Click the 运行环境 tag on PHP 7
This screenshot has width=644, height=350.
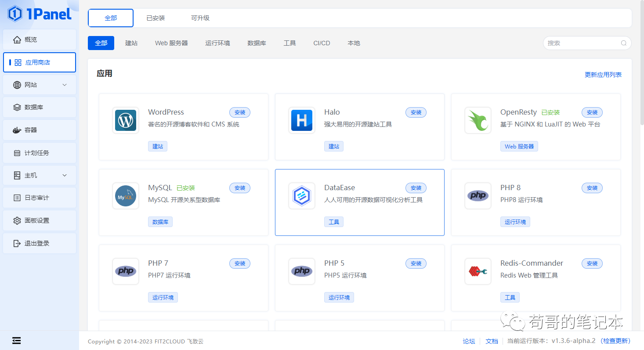pos(163,297)
